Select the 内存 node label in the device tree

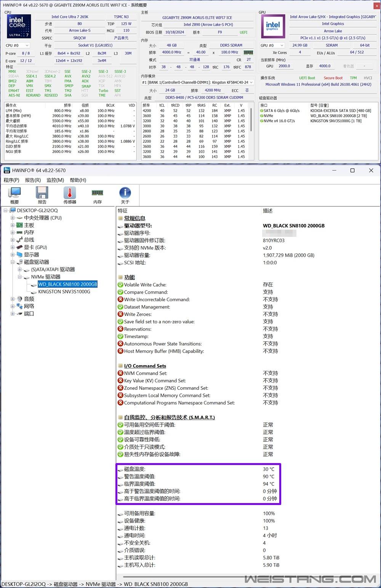[29, 233]
